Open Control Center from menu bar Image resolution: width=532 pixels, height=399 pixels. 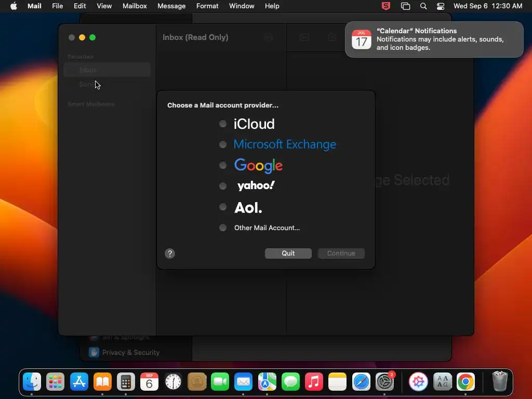441,6
